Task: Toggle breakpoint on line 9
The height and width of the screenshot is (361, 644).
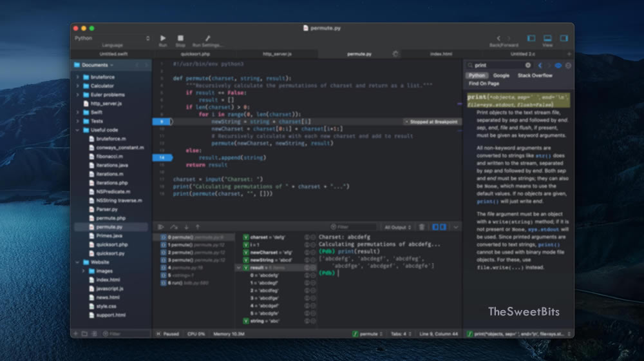Action: [162, 122]
